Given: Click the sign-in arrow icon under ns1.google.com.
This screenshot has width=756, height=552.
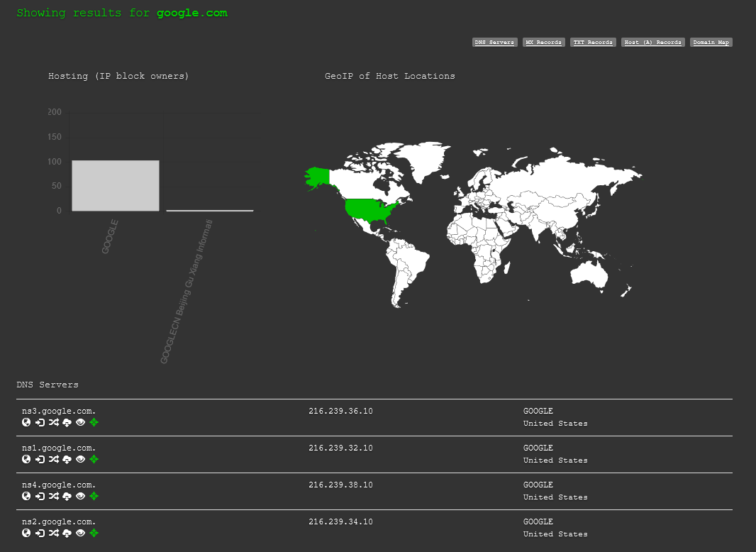Looking at the screenshot, I should pos(40,459).
